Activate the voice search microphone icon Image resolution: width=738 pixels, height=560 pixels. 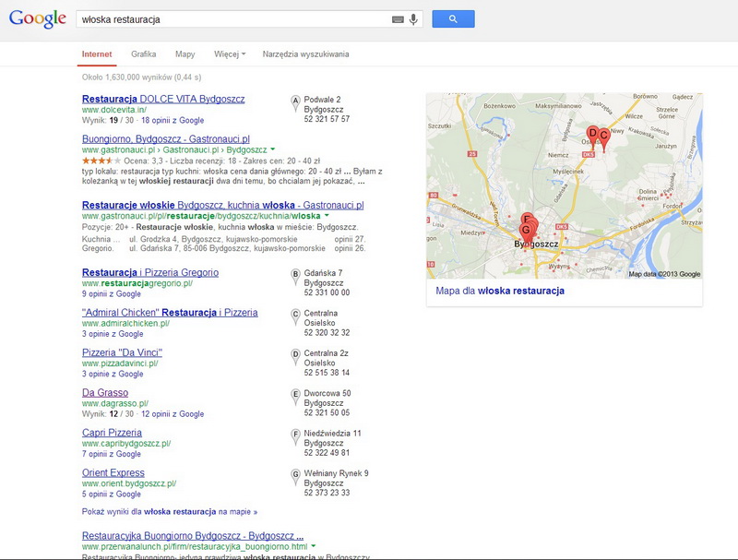pos(413,19)
